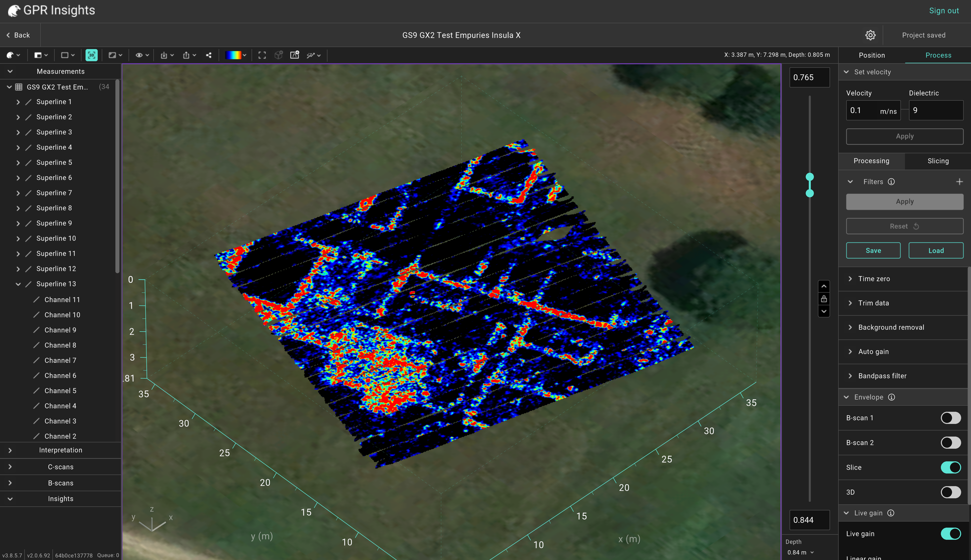971x560 pixels.
Task: Disable the Slice envelope toggle
Action: (x=951, y=467)
